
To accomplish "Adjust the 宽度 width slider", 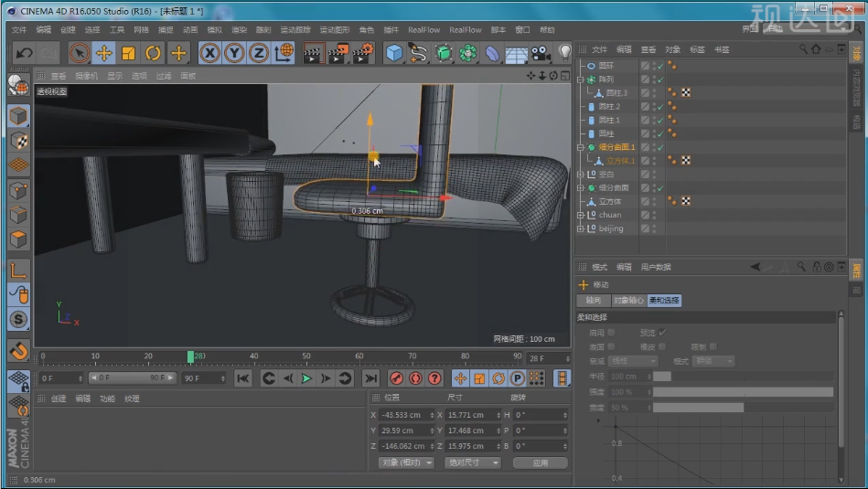I will point(743,408).
